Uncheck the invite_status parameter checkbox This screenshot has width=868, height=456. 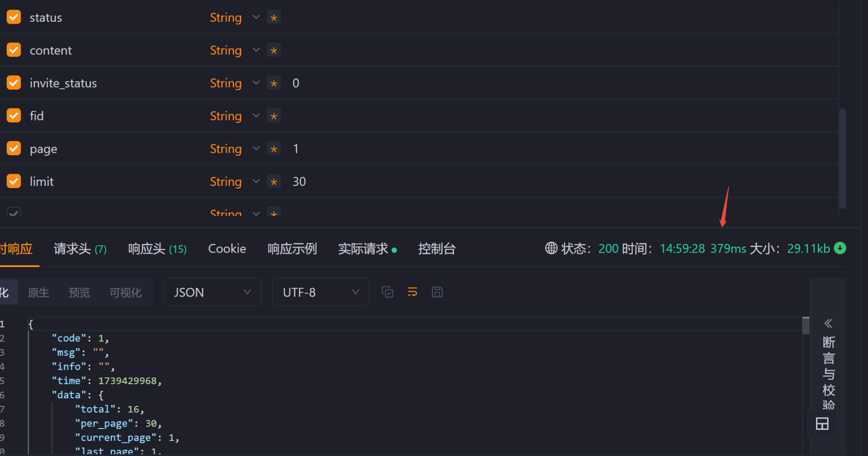[14, 83]
